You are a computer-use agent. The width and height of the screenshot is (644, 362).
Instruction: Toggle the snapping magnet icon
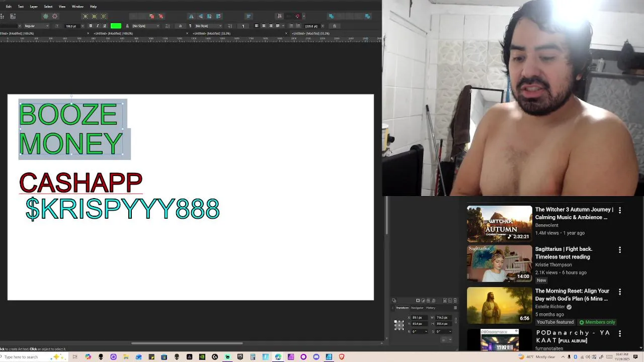pyautogui.click(x=297, y=16)
